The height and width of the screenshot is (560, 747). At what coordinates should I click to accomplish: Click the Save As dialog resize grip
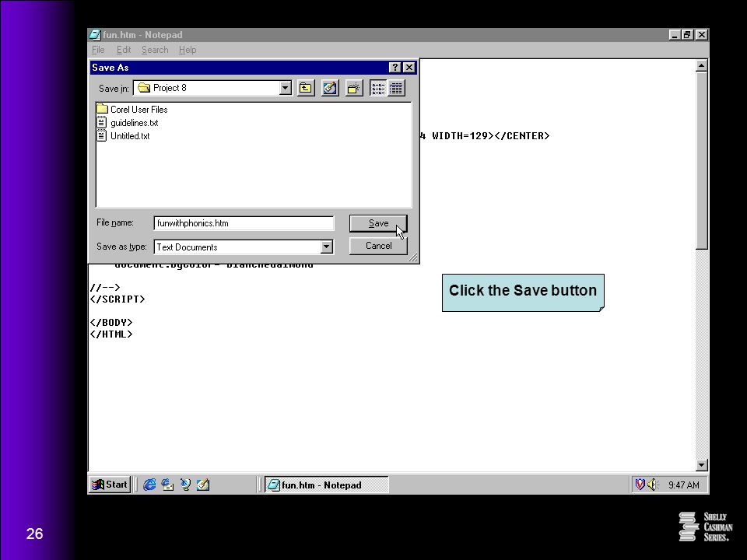coord(413,257)
